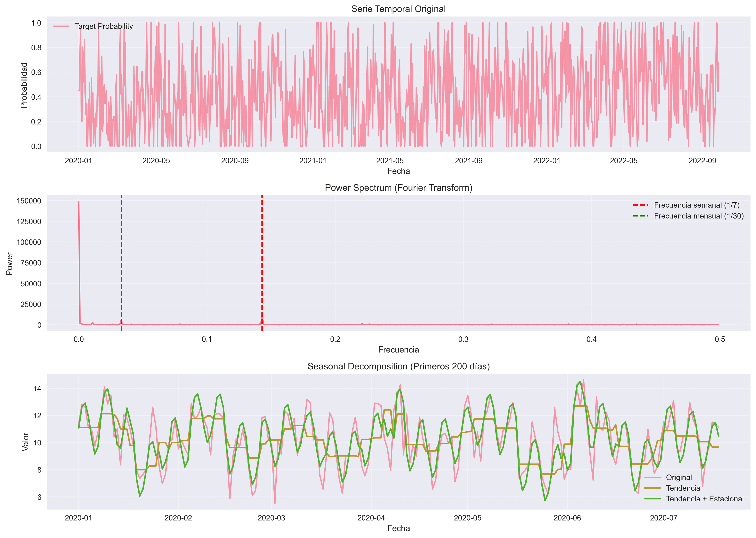
Task: Click the green 'Tendencia + Estacional' legend swatch
Action: [653, 499]
